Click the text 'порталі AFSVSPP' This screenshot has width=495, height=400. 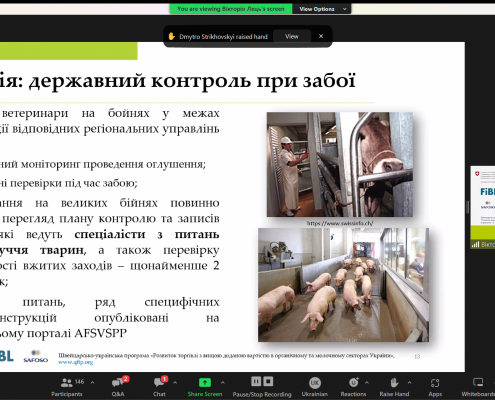(x=77, y=333)
